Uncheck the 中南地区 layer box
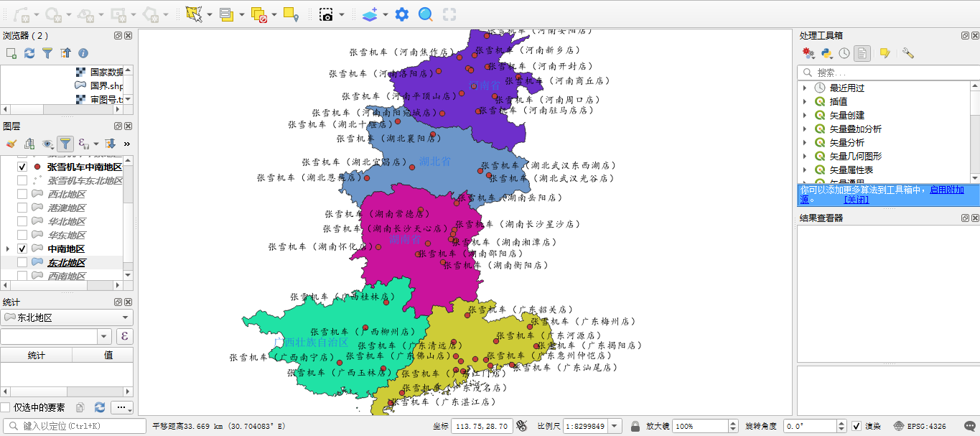Image resolution: width=980 pixels, height=436 pixels. tap(22, 249)
